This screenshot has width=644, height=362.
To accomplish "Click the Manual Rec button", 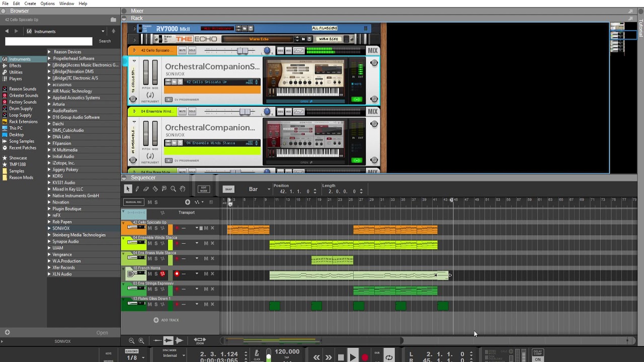I will pyautogui.click(x=134, y=202).
